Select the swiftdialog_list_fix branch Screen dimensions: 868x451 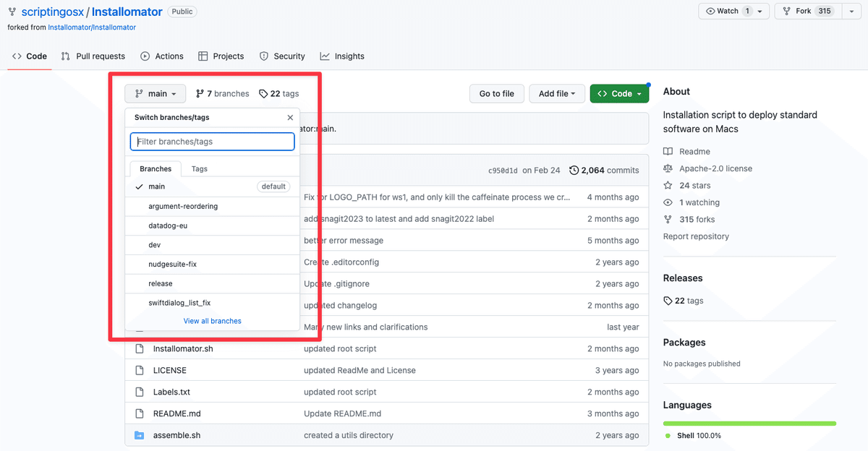(x=212, y=303)
